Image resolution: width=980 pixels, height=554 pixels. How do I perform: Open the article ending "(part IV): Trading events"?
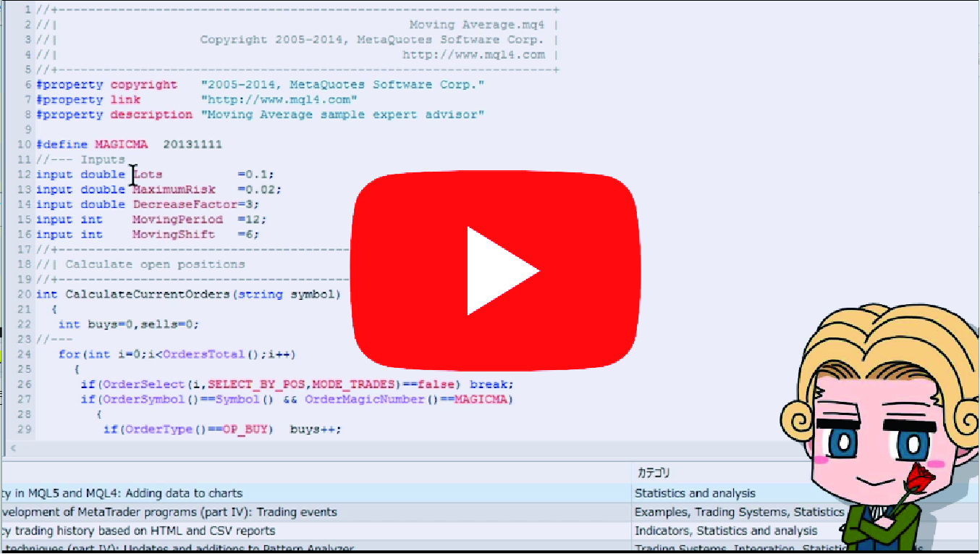pos(169,512)
